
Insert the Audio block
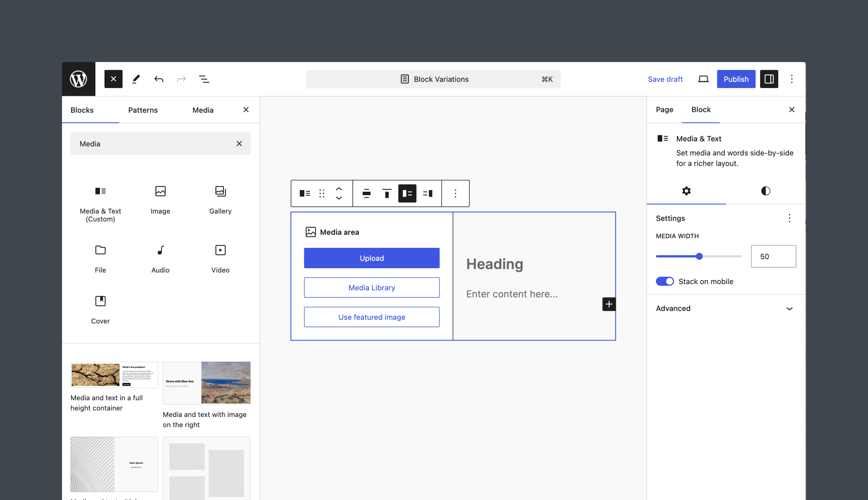pos(160,259)
